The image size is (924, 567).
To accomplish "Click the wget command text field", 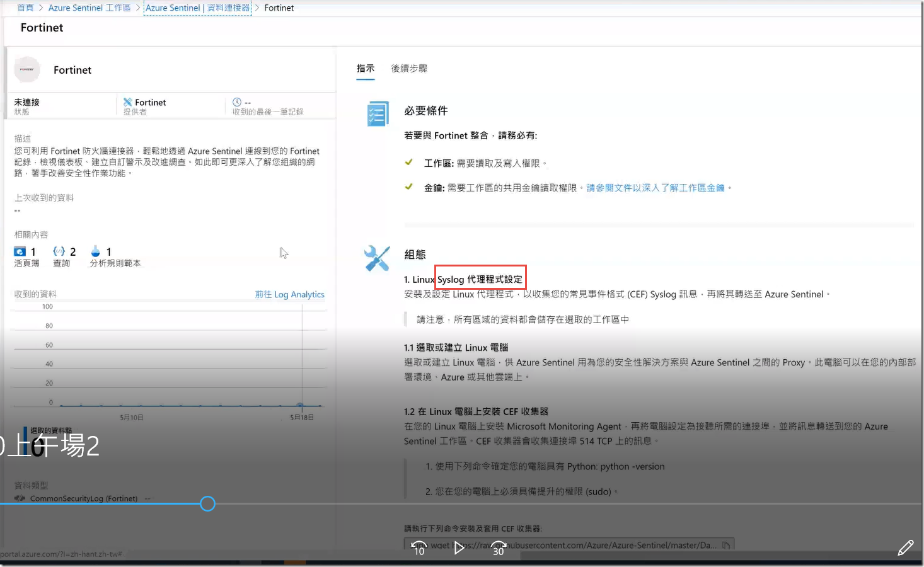I will [569, 545].
